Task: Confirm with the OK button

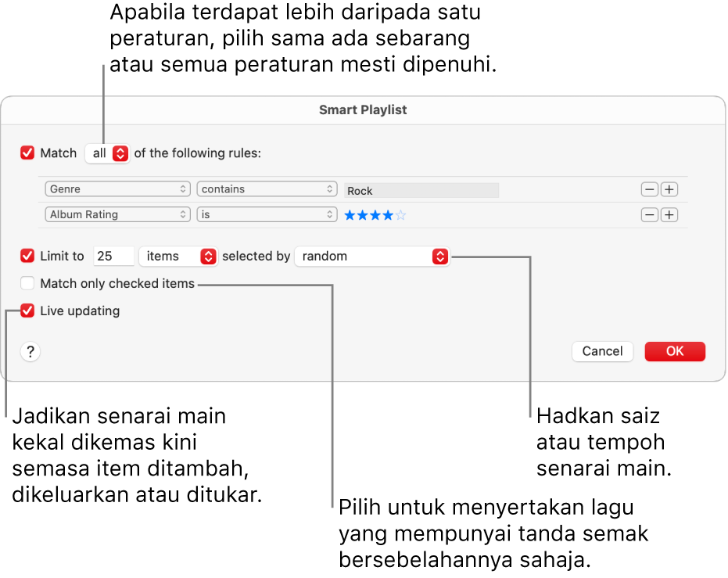Action: pyautogui.click(x=675, y=351)
